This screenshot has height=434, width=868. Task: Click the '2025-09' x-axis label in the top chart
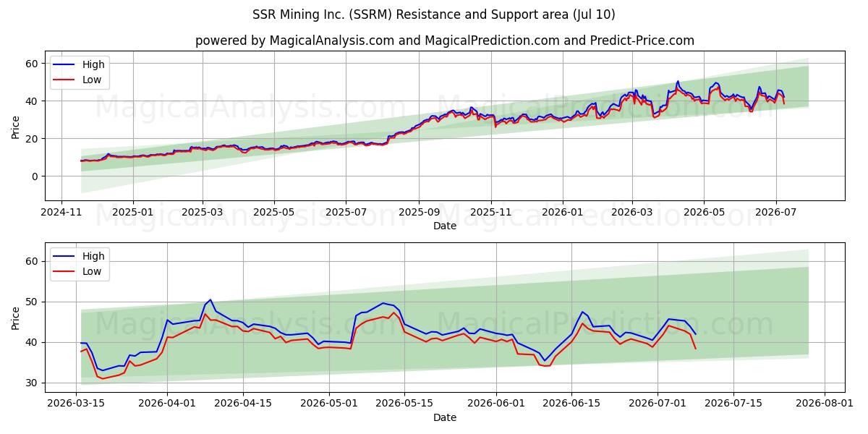click(419, 213)
